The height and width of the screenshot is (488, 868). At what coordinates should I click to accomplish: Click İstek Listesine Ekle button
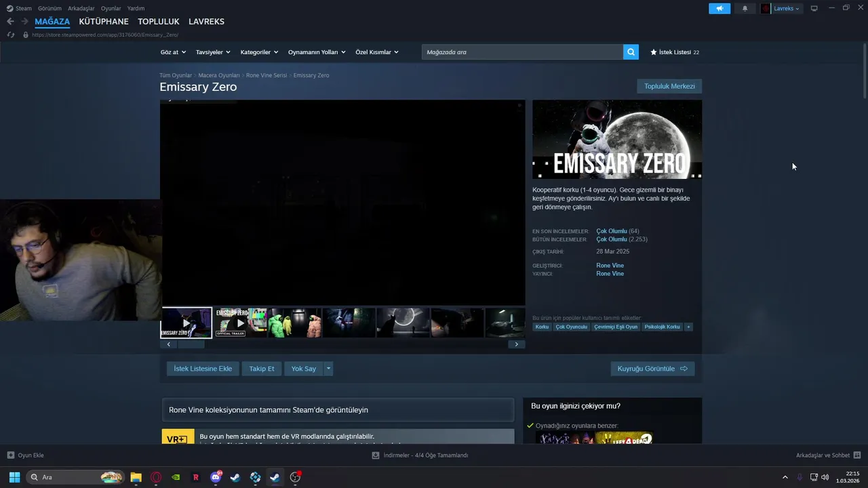click(203, 369)
